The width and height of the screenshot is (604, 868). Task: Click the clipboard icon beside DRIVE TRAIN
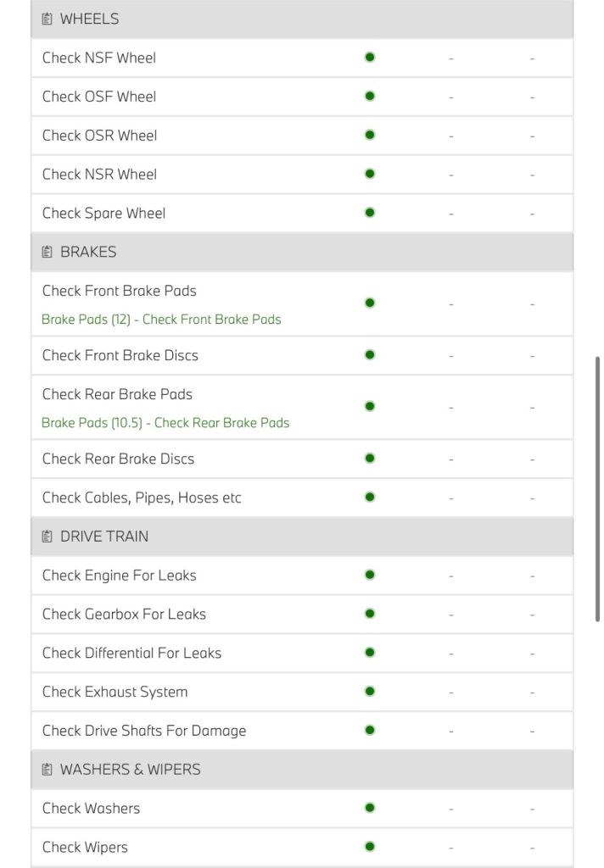click(x=48, y=537)
